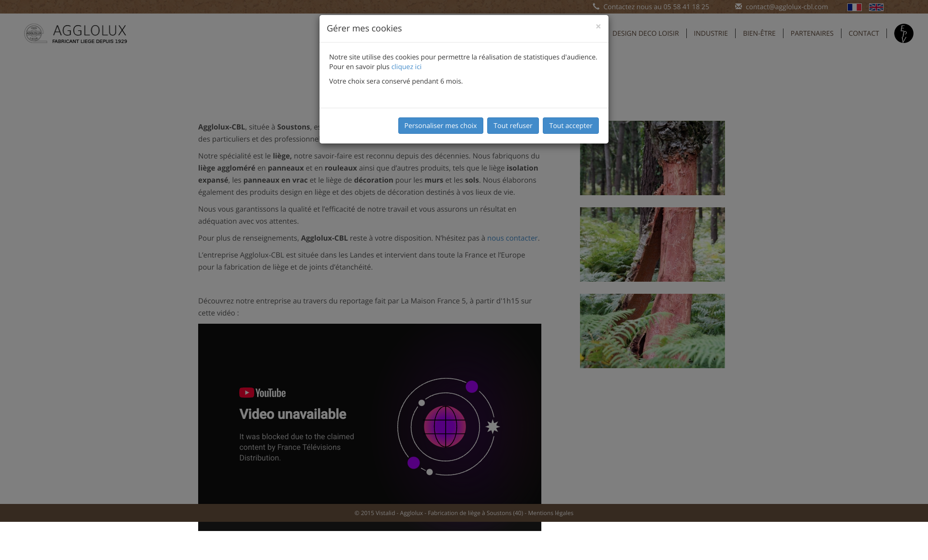
Task: Click the 'Gérer mes cookies' dialog title
Action: point(364,29)
